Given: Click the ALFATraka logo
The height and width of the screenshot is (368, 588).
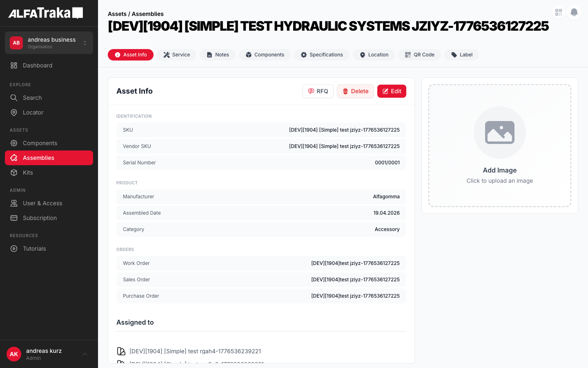Looking at the screenshot, I should (x=45, y=13).
